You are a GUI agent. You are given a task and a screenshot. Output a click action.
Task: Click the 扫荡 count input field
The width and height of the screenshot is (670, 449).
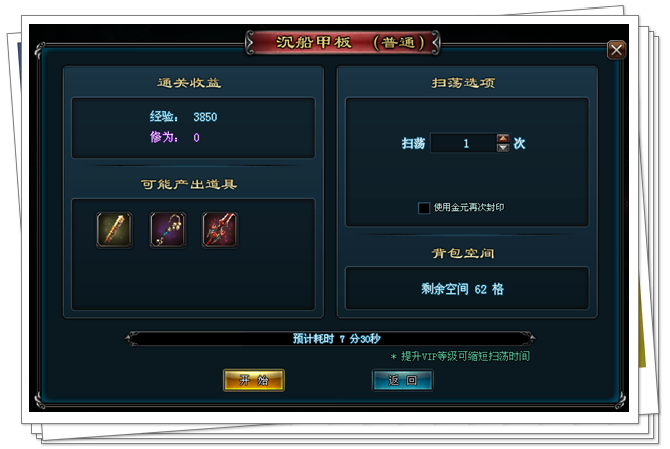(464, 143)
